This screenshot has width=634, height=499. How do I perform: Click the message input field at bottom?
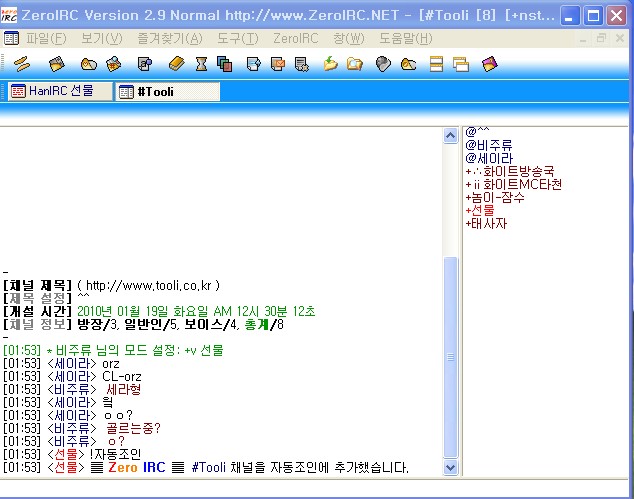click(x=315, y=488)
